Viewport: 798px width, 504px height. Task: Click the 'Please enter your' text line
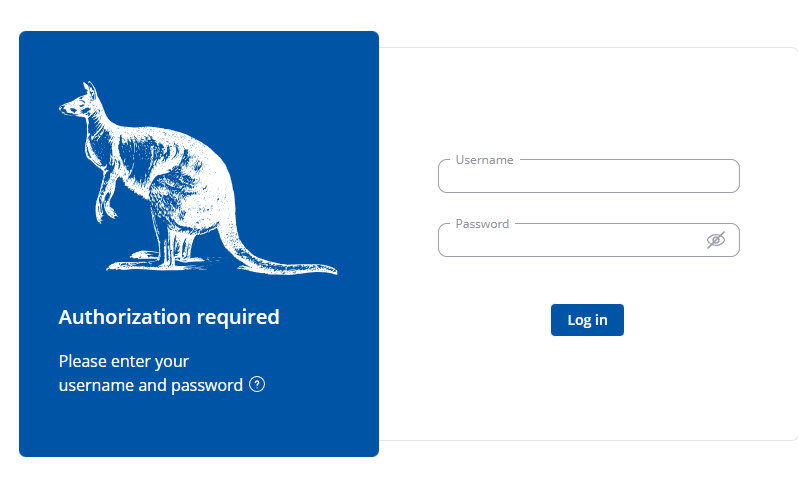124,361
